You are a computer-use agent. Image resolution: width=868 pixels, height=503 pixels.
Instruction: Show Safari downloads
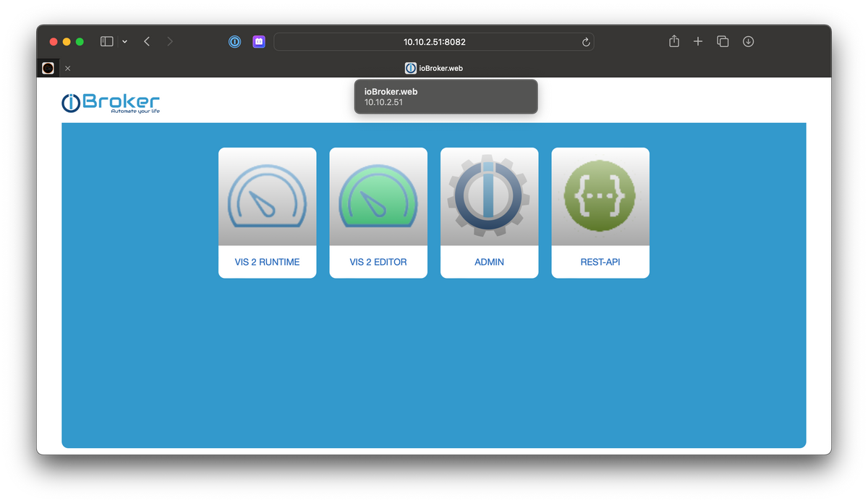[x=749, y=42]
